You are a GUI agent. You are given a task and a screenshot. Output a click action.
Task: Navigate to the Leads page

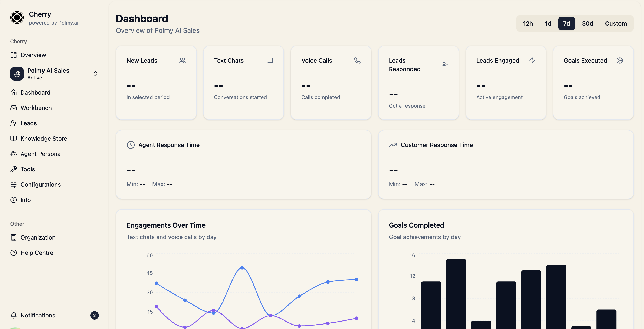click(x=29, y=123)
